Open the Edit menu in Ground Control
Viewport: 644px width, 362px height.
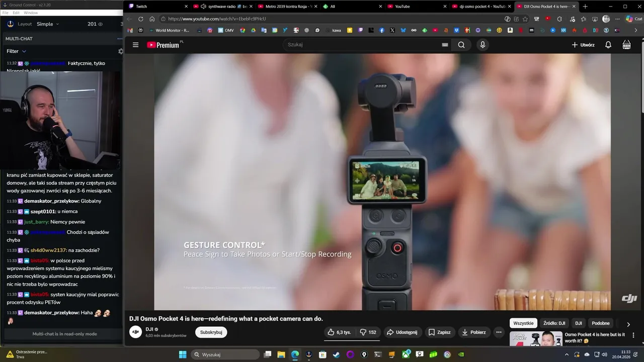[16, 13]
